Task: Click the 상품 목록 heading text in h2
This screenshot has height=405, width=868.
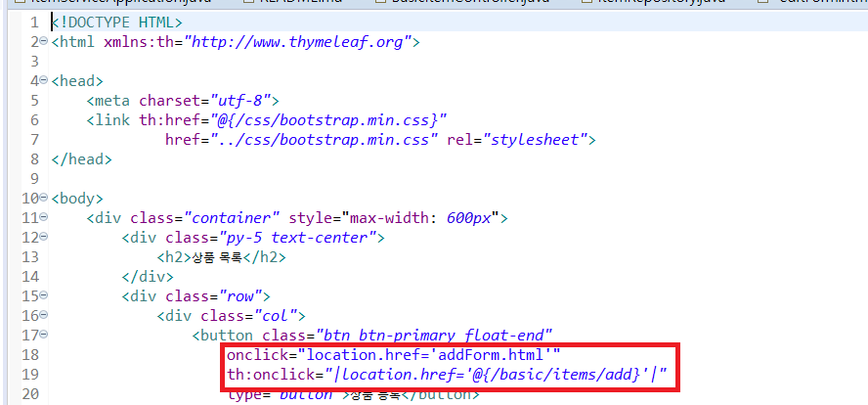Action: click(x=216, y=257)
